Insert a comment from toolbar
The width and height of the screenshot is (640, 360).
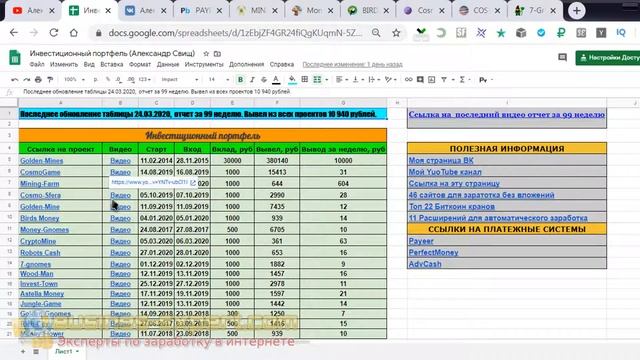click(x=420, y=80)
